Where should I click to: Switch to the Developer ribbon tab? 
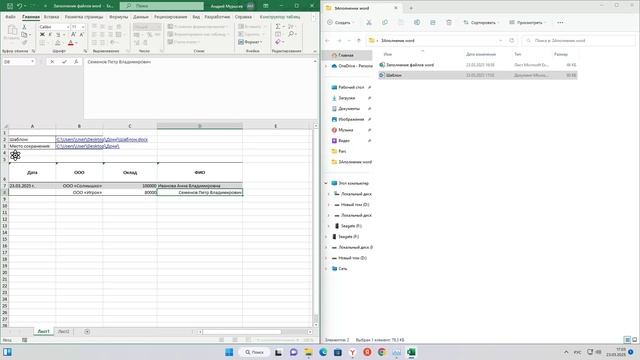pyautogui.click(x=217, y=17)
